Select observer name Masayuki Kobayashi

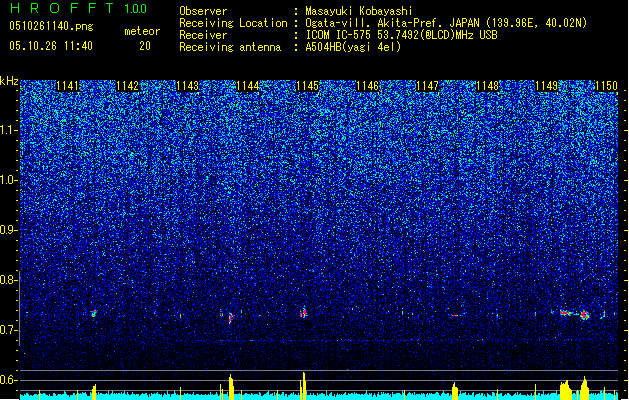(359, 11)
